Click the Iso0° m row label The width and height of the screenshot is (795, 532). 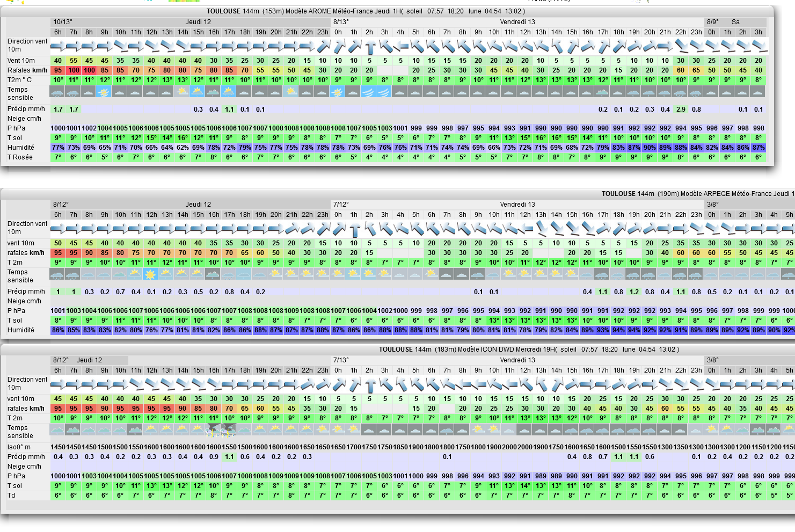tap(19, 447)
